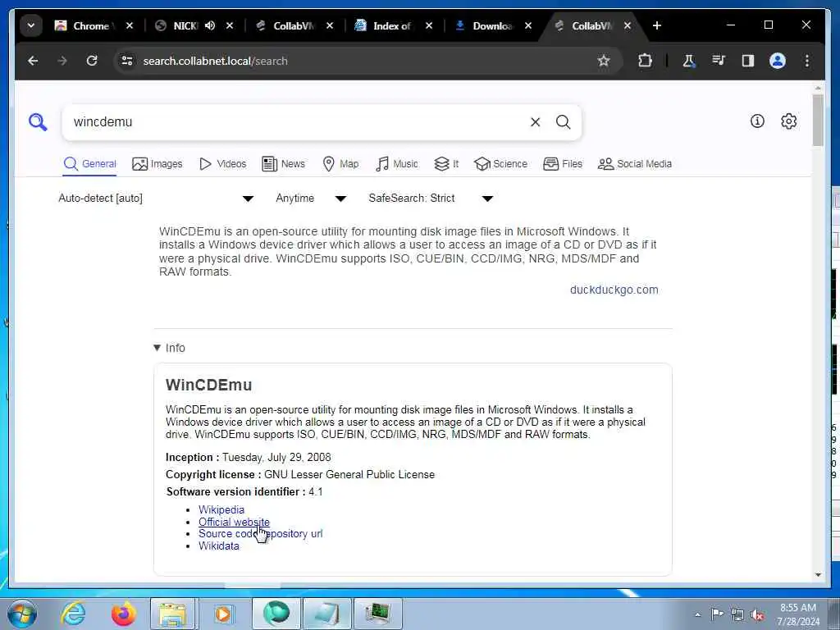Go back with browser back arrow
This screenshot has width=840, height=630.
(33, 61)
